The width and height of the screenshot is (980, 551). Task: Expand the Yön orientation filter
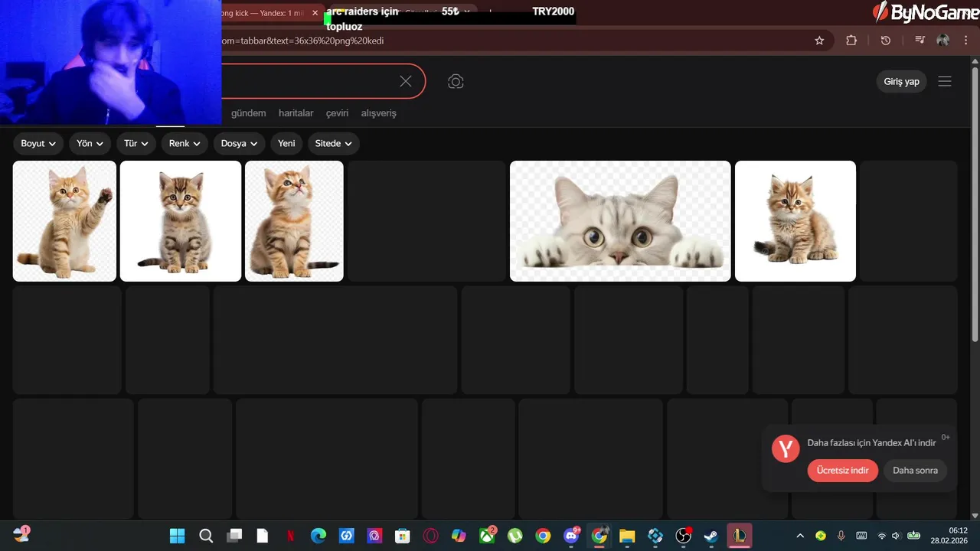(90, 143)
